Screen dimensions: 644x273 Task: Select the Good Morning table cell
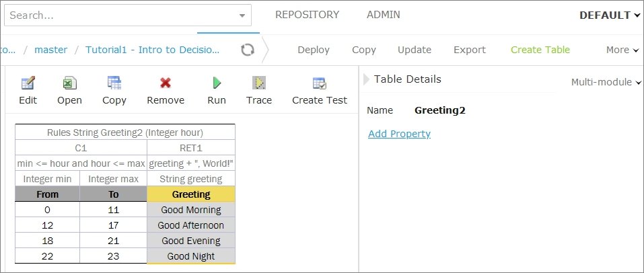tap(191, 210)
